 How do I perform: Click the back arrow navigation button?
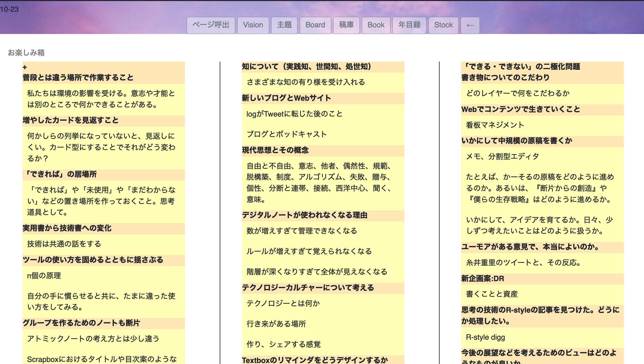click(470, 25)
